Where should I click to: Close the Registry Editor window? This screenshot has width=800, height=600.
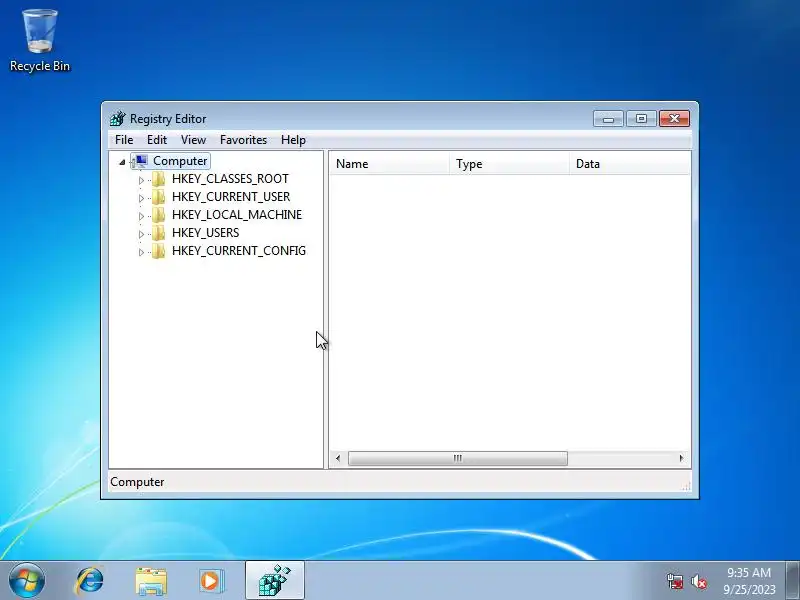[x=674, y=119]
